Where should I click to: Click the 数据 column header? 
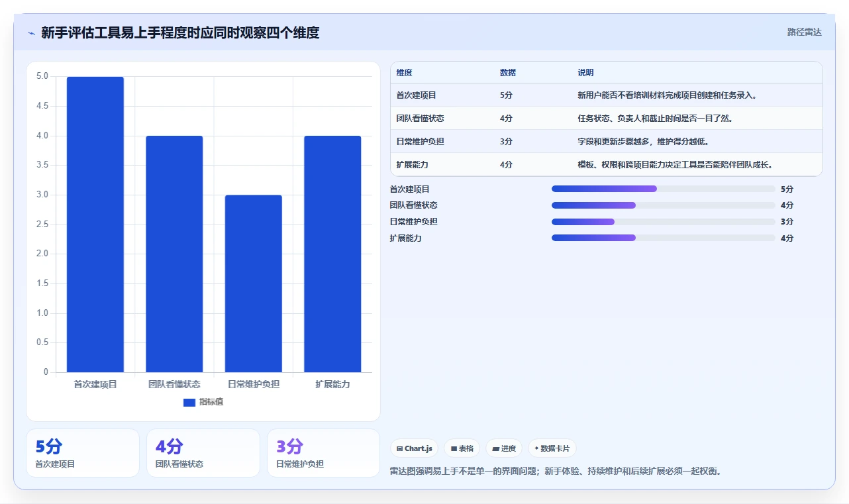pyautogui.click(x=508, y=73)
